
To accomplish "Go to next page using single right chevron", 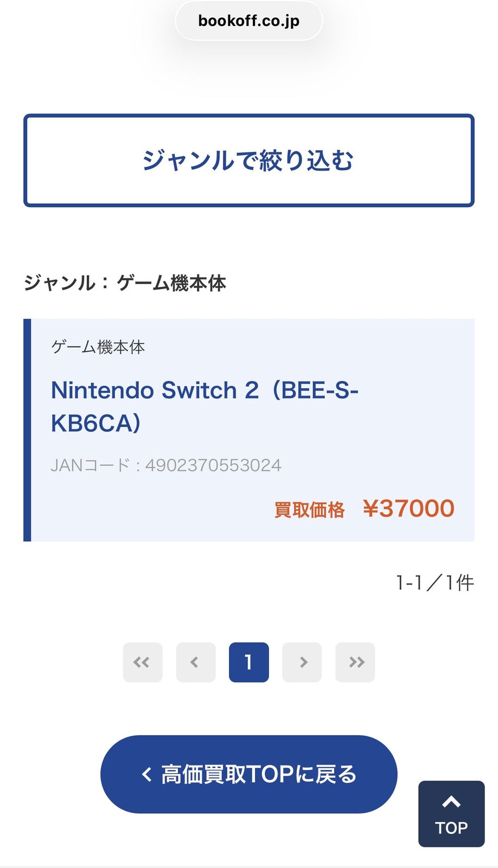I will click(302, 662).
